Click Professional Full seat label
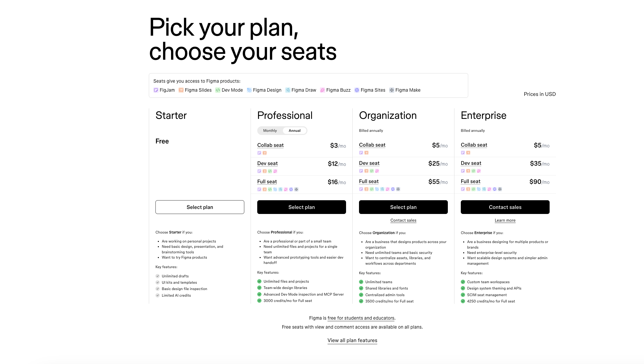Screen dimensions: 644x364 click(x=267, y=181)
